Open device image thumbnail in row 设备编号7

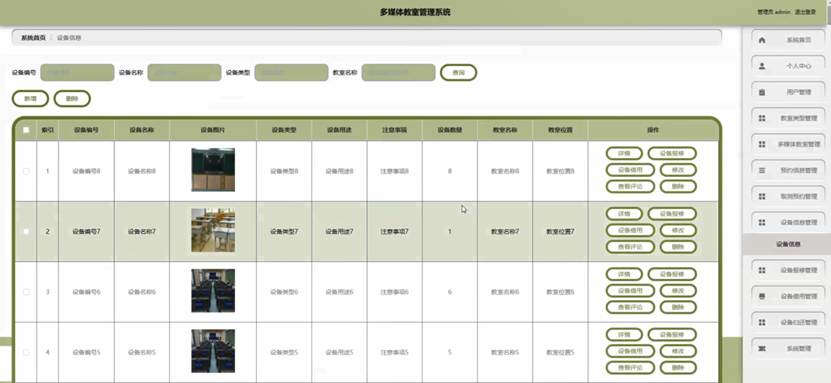213,230
